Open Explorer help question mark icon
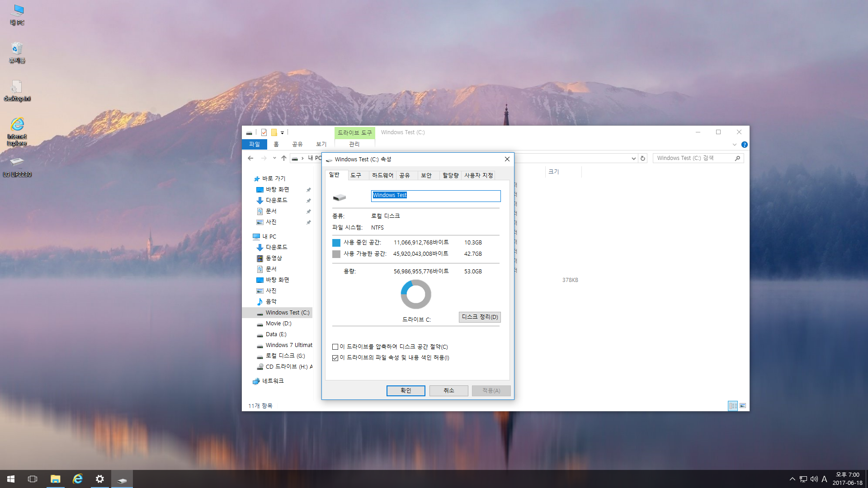The width and height of the screenshot is (868, 488). [x=745, y=145]
